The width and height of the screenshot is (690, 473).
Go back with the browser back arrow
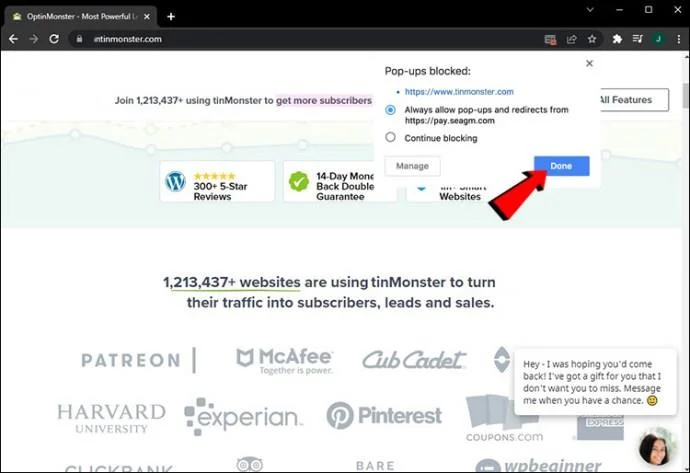(13, 39)
